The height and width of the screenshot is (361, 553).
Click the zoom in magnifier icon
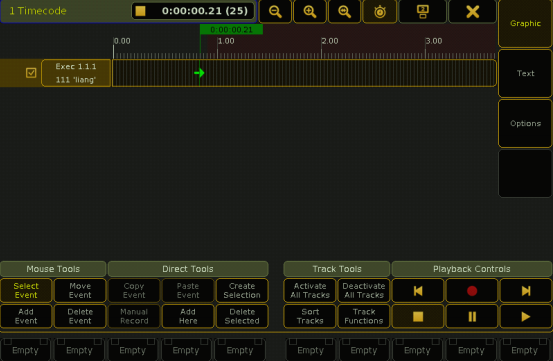310,11
